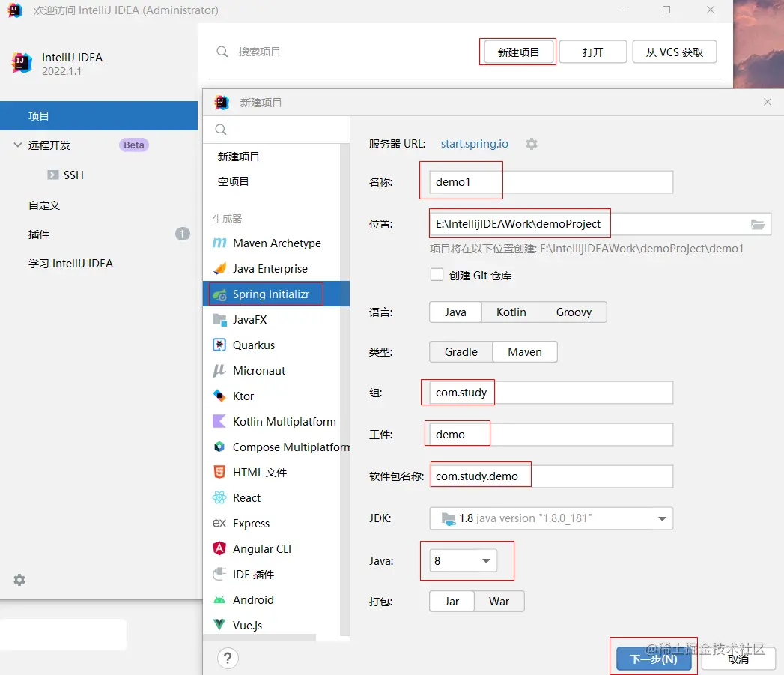The width and height of the screenshot is (784, 675).
Task: Select Groovy as the language
Action: (x=574, y=312)
